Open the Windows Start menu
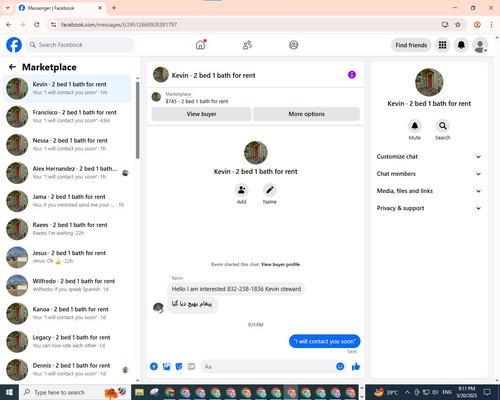500x400 pixels. pyautogui.click(x=9, y=392)
